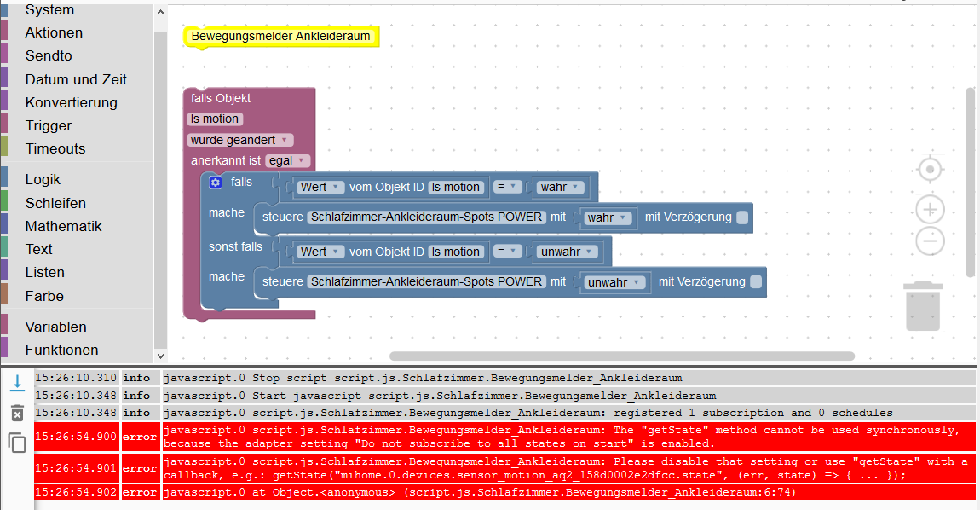Open the 'egal' acknowledged dropdown
The width and height of the screenshot is (980, 510).
click(287, 161)
